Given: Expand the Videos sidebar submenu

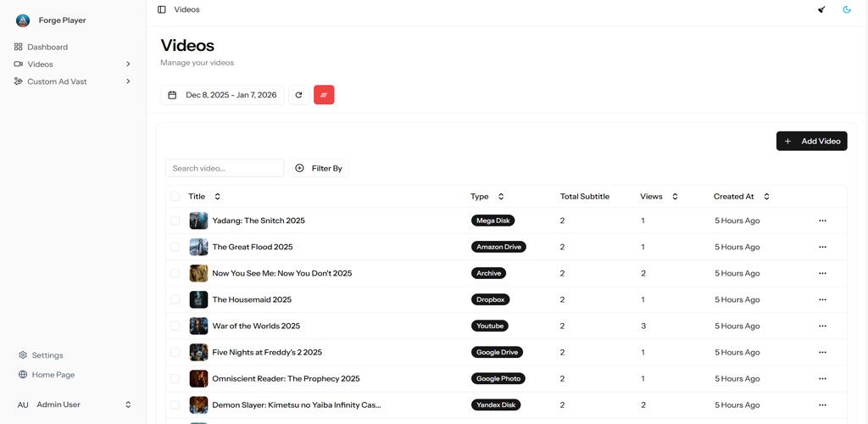Looking at the screenshot, I should click(128, 64).
